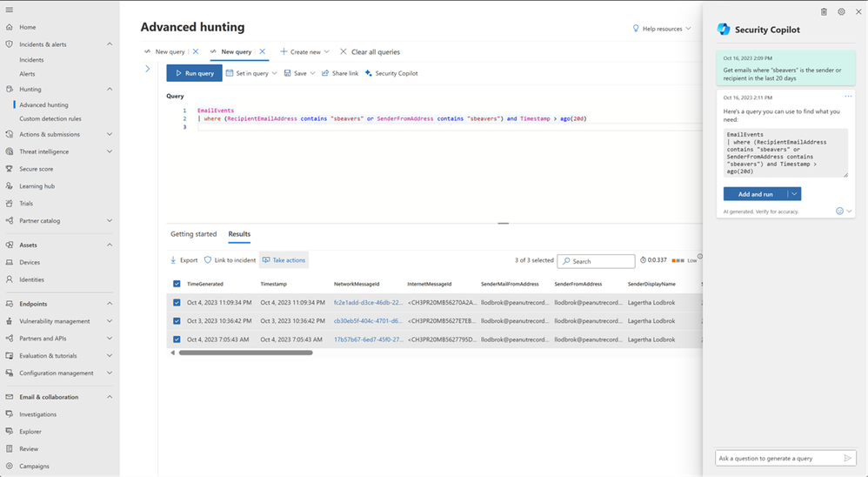Collapse Incidents & alerts section
Viewport: 868px width, 477px height.
click(110, 44)
